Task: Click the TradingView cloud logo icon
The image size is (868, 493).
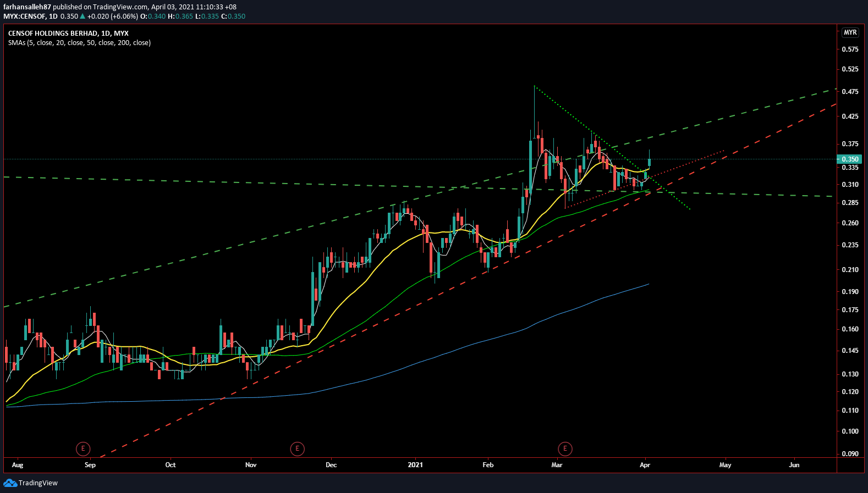Action: (10, 483)
